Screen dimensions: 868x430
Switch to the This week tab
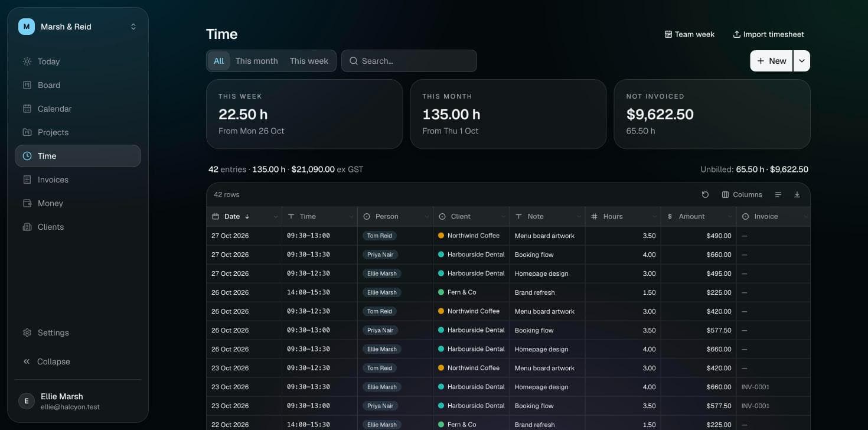(309, 61)
